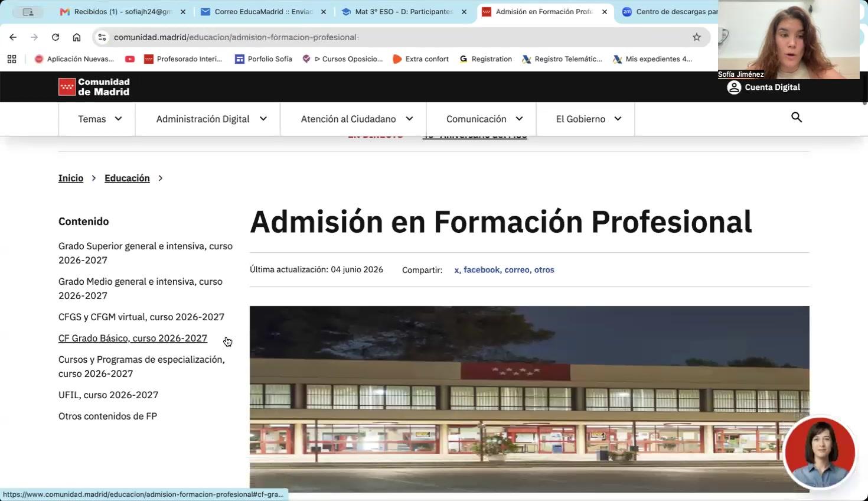Click the site information icon in address bar
This screenshot has height=501, width=868.
(x=102, y=37)
